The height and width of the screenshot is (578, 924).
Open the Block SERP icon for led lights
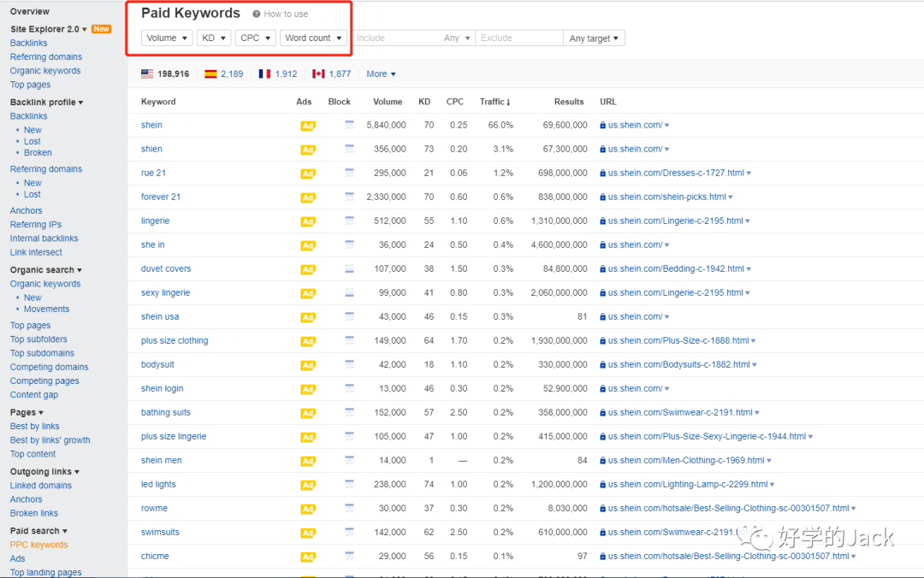pos(349,484)
